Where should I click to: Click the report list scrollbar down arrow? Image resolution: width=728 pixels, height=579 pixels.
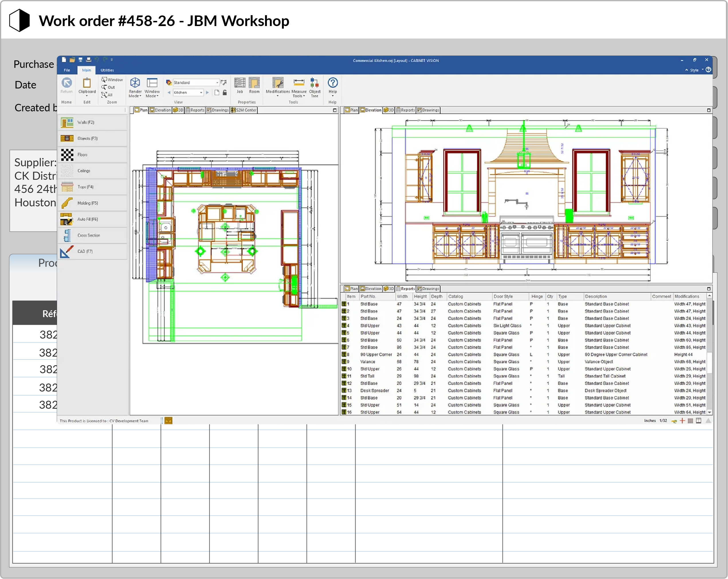click(709, 412)
